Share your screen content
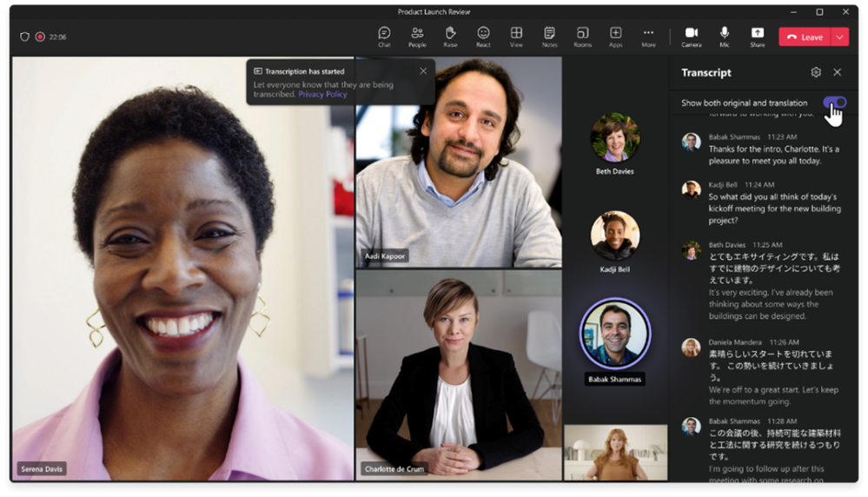 point(758,37)
